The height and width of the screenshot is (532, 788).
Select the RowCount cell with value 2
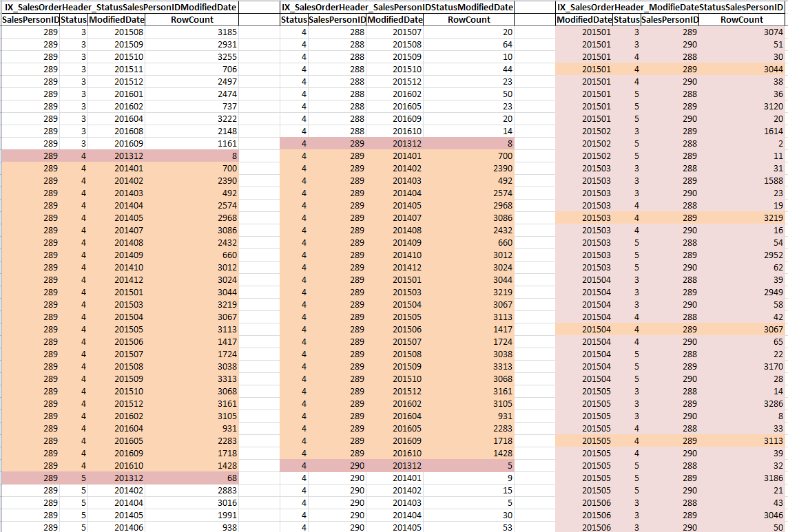click(x=742, y=144)
